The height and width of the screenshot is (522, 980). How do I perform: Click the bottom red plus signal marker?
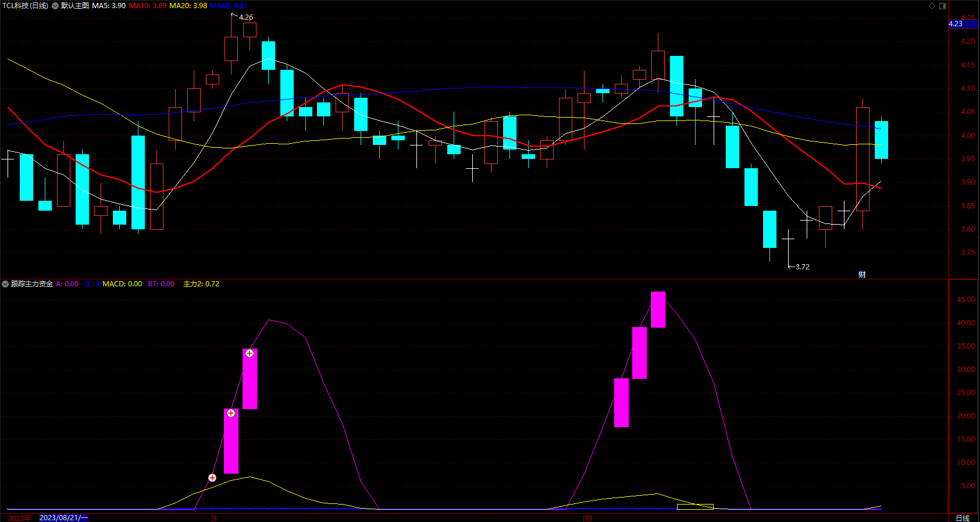tap(212, 478)
